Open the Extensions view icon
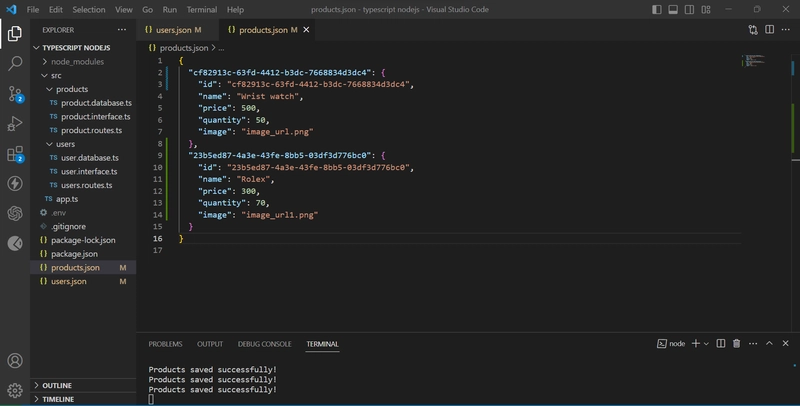Viewport: 800px width, 406px height. point(15,154)
